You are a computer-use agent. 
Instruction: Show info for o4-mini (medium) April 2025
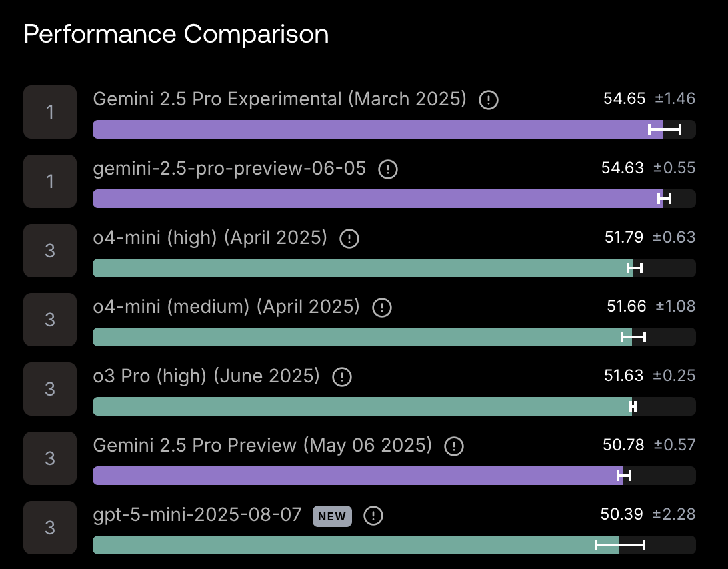coord(381,308)
